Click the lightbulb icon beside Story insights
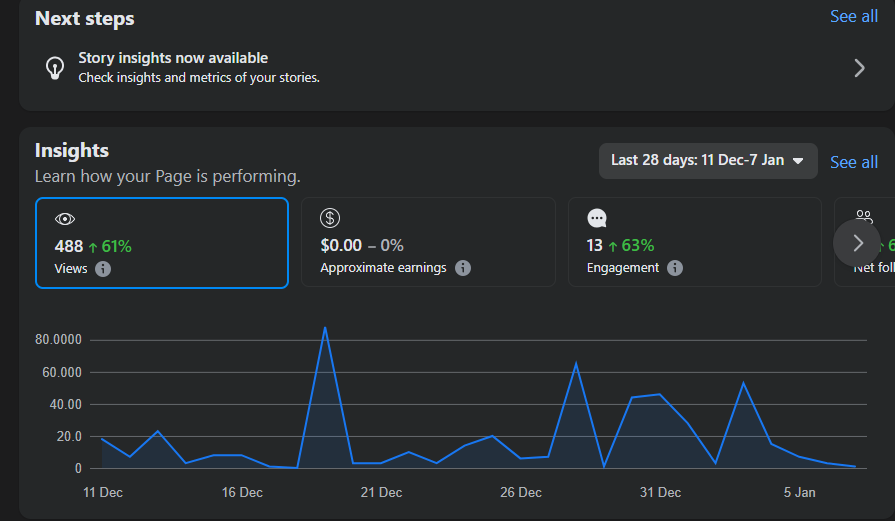Image resolution: width=895 pixels, height=521 pixels. [54, 67]
